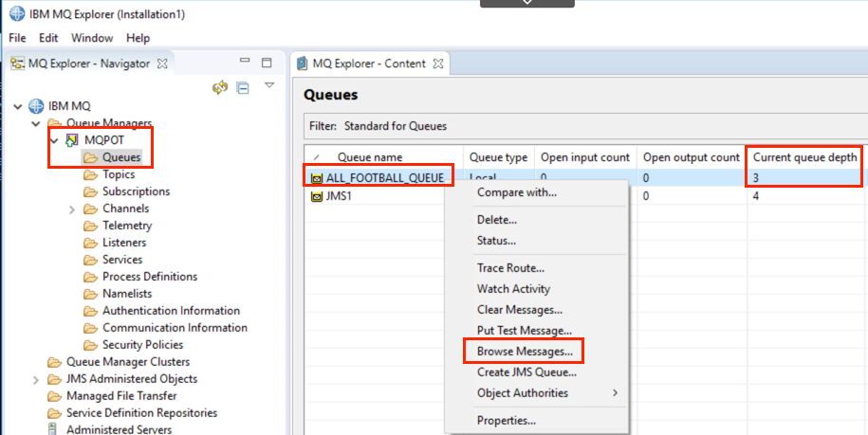This screenshot has height=435, width=868.
Task: Select Managed File Transfer tree item
Action: click(x=121, y=396)
